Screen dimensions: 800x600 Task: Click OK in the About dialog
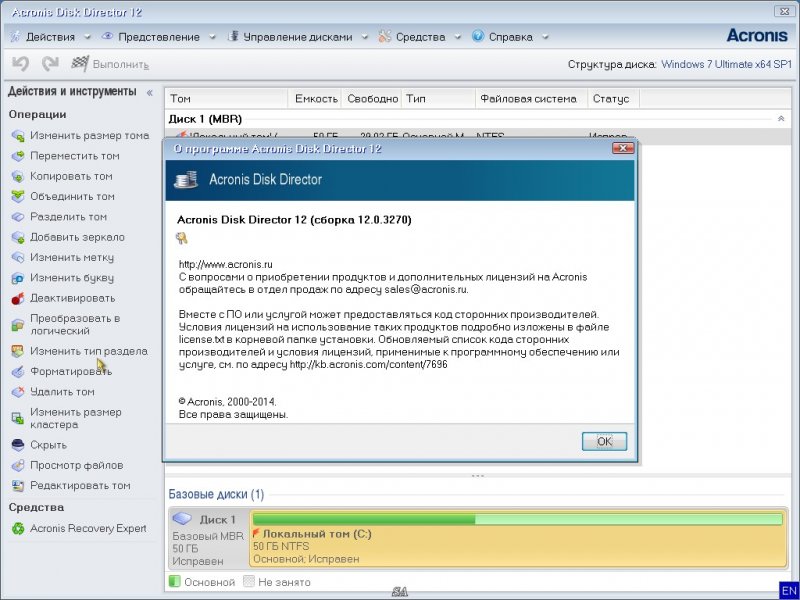pos(604,441)
